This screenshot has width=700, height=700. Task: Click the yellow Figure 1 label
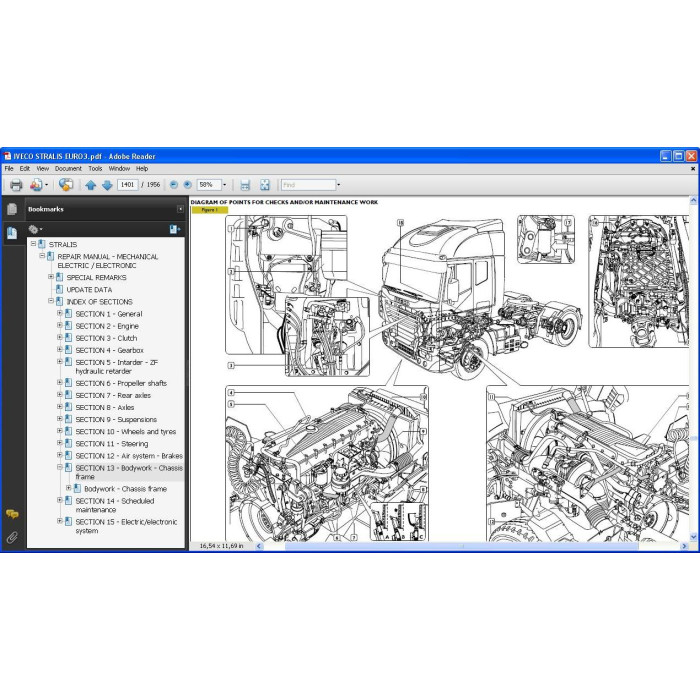210,210
